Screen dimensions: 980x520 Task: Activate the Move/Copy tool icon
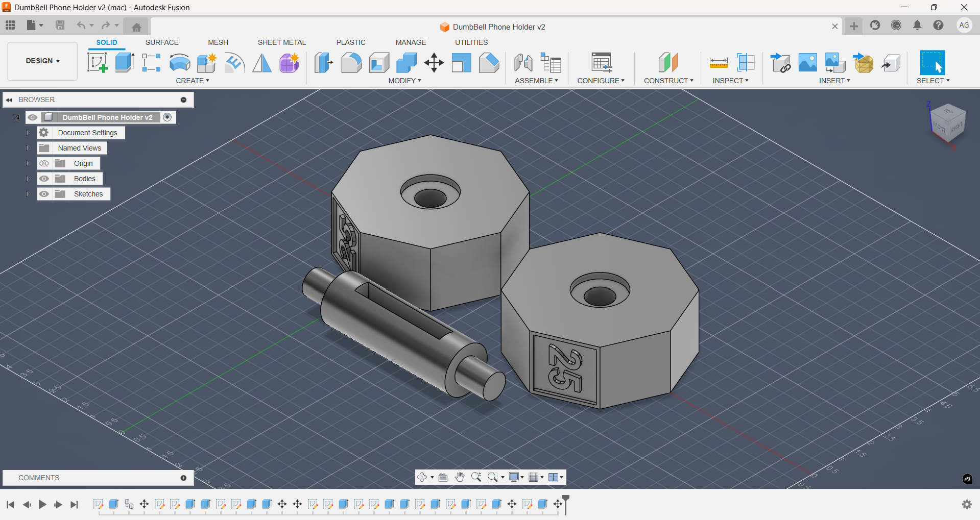[434, 63]
